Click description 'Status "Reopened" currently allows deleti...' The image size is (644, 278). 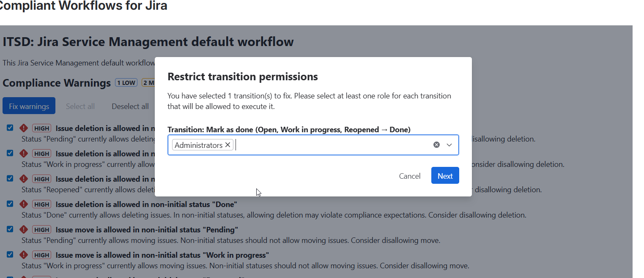pos(88,190)
